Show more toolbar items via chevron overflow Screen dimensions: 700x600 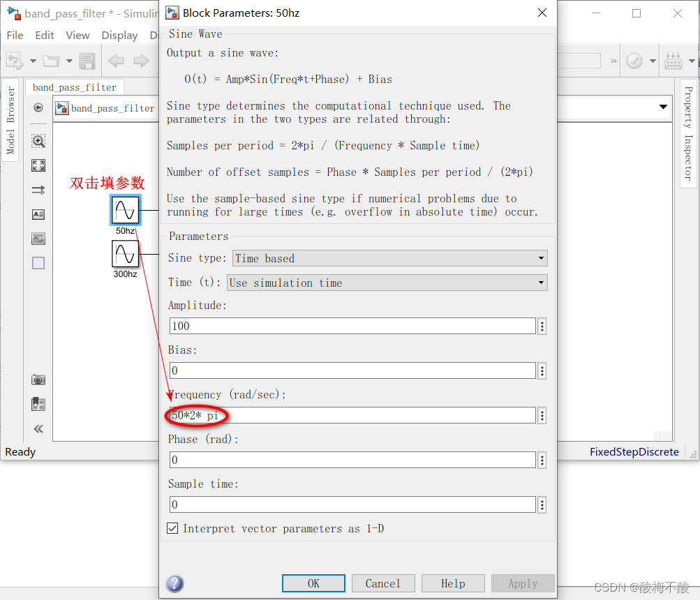(x=614, y=61)
